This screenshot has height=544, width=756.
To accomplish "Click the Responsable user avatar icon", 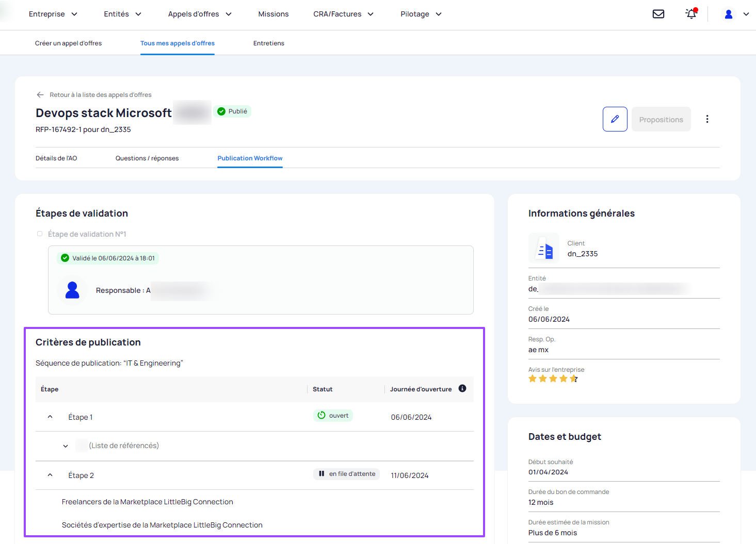I will (x=72, y=290).
